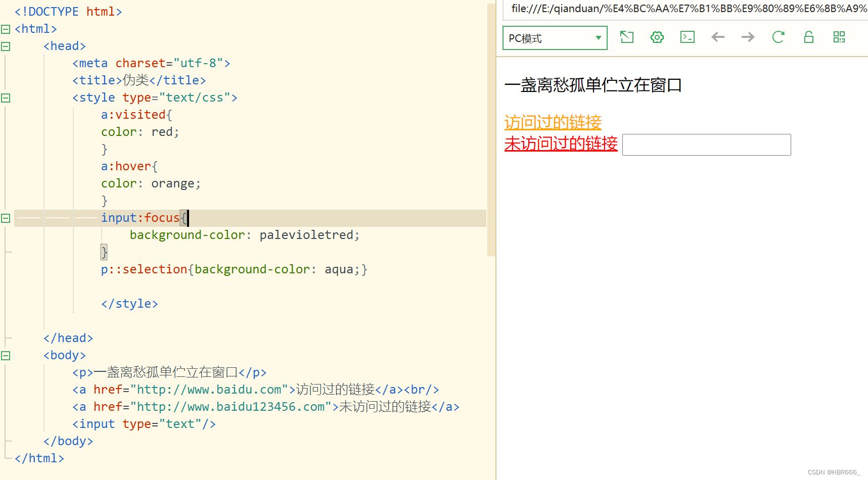
Task: Collapse the input:focus rule fold marker
Action: [6, 218]
